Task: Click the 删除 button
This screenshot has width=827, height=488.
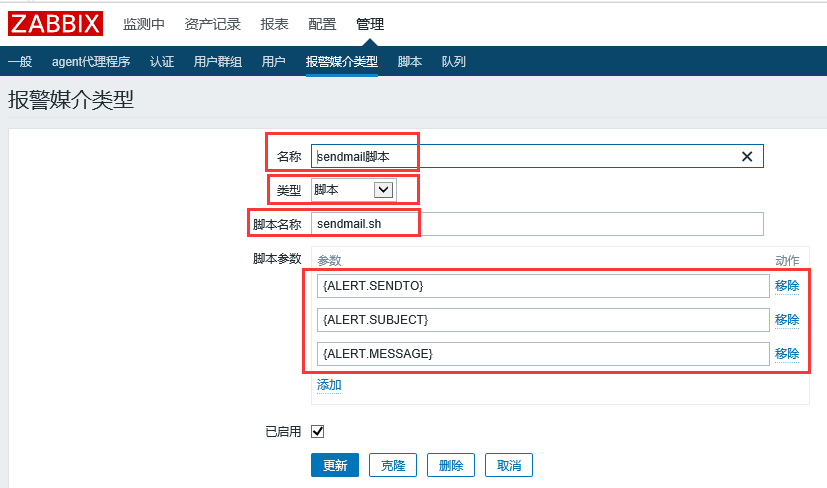Action: pos(451,465)
